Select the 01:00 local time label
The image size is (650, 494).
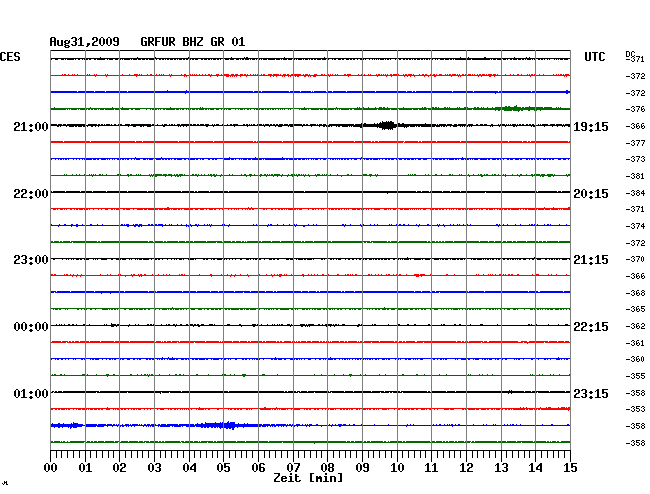31,393
